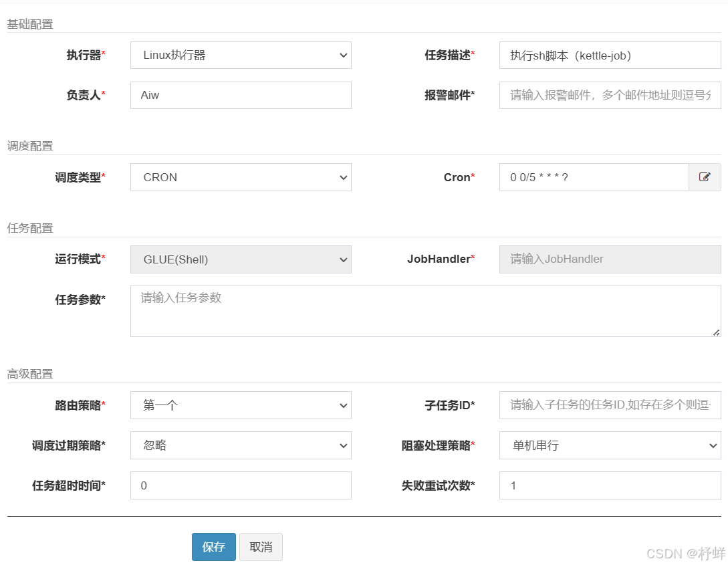Expand the 路由策略 dropdown showing 第一个
The image size is (728, 565).
click(x=241, y=405)
